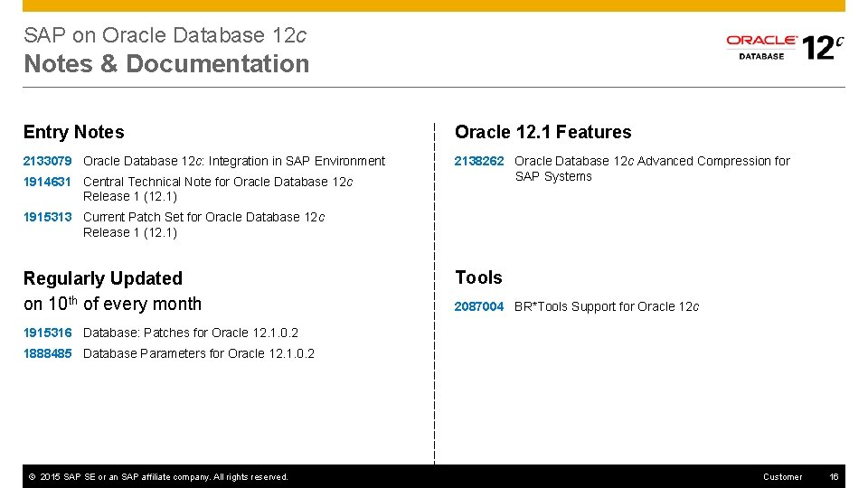868x488 pixels.
Task: Open SAP note 1915316 link
Action: (x=47, y=333)
